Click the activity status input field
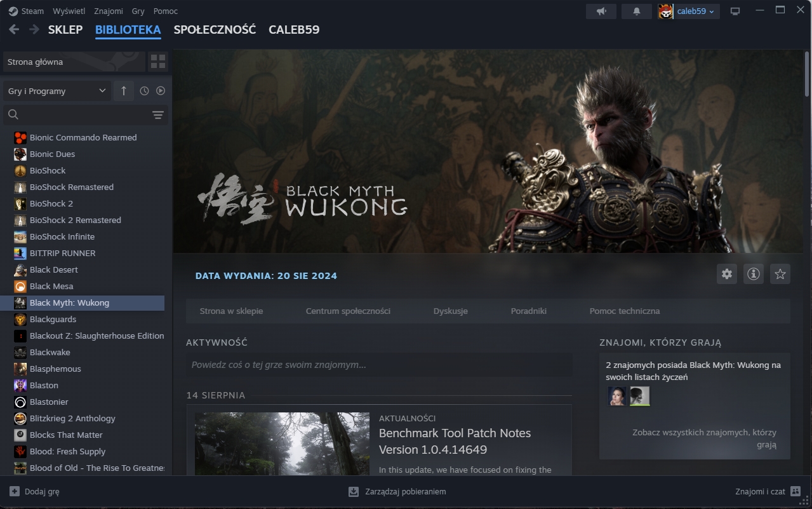 (379, 365)
